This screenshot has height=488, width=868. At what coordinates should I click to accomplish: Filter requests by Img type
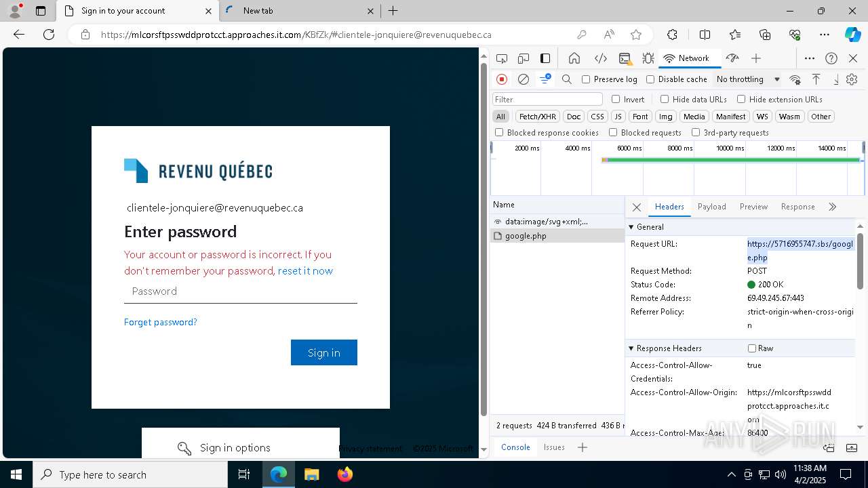point(666,117)
